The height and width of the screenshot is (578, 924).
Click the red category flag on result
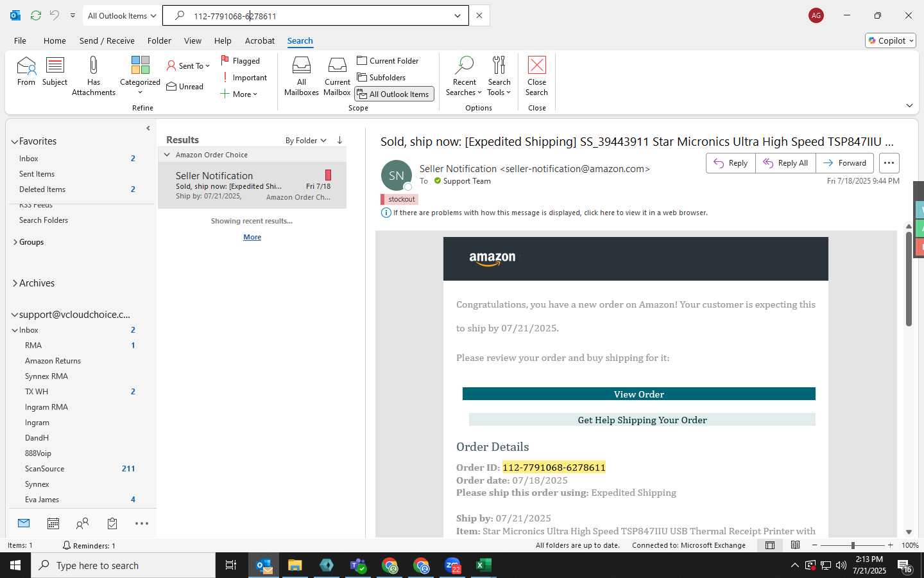tap(328, 175)
